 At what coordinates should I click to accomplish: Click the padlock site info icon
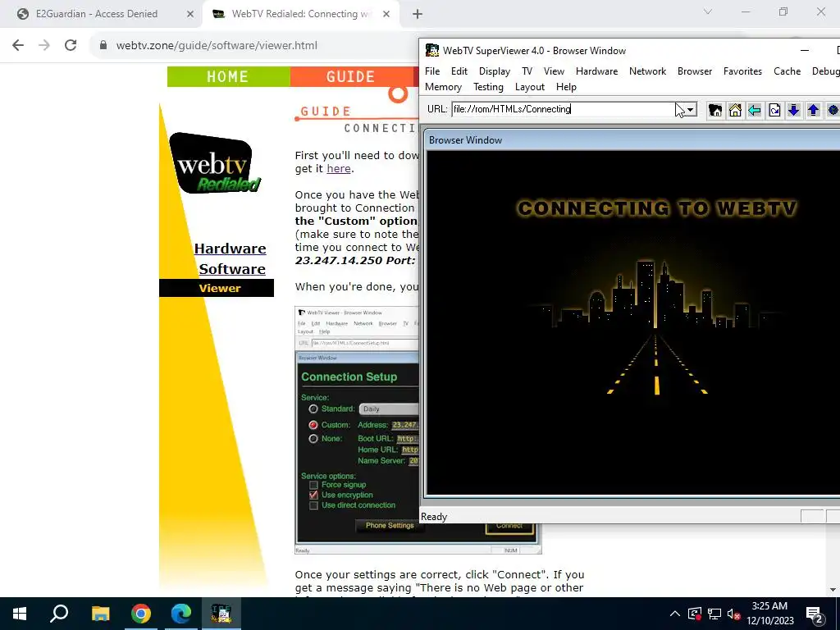pos(103,45)
